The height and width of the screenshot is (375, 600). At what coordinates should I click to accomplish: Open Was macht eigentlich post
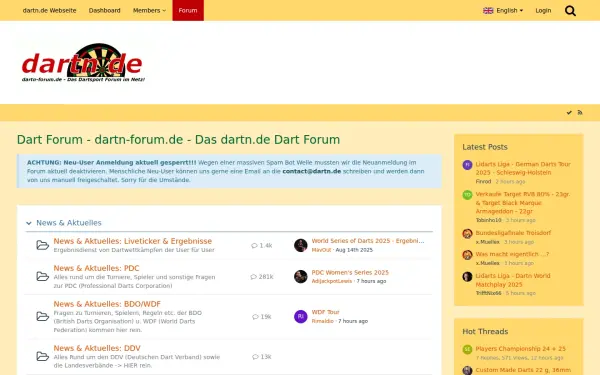click(x=512, y=254)
